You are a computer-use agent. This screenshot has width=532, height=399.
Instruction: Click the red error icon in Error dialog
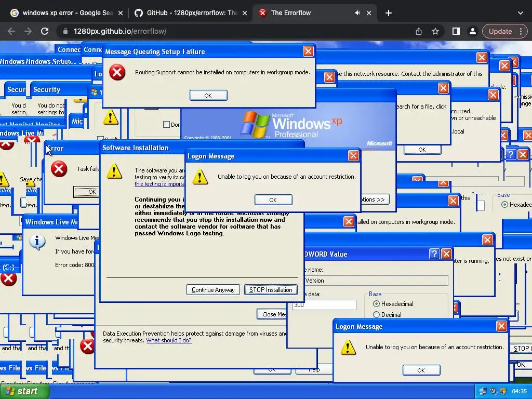pos(59,169)
